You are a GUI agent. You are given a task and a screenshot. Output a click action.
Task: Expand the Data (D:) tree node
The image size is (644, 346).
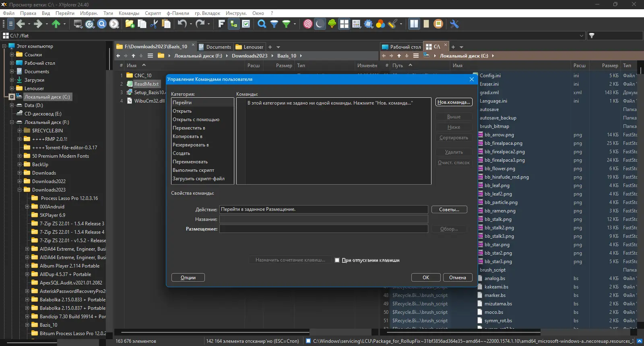[x=12, y=105]
